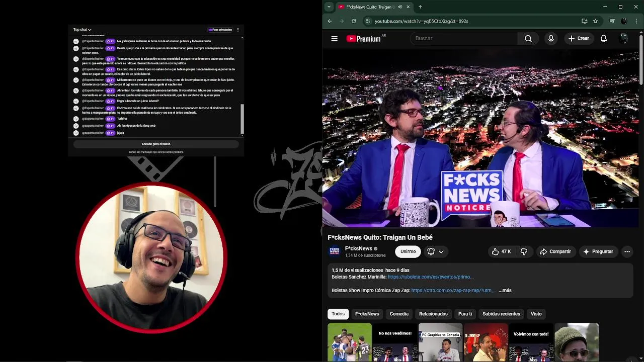Click the video title 'F*cksNews Quito: Traigan Un Bebé'
This screenshot has height=362, width=644.
tap(380, 237)
